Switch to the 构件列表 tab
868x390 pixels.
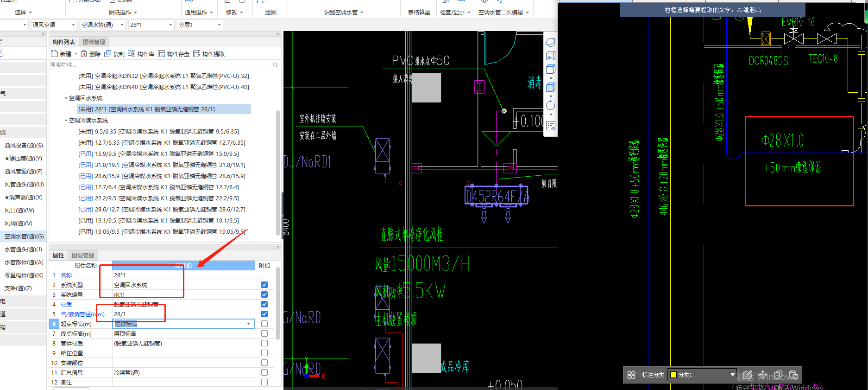64,42
